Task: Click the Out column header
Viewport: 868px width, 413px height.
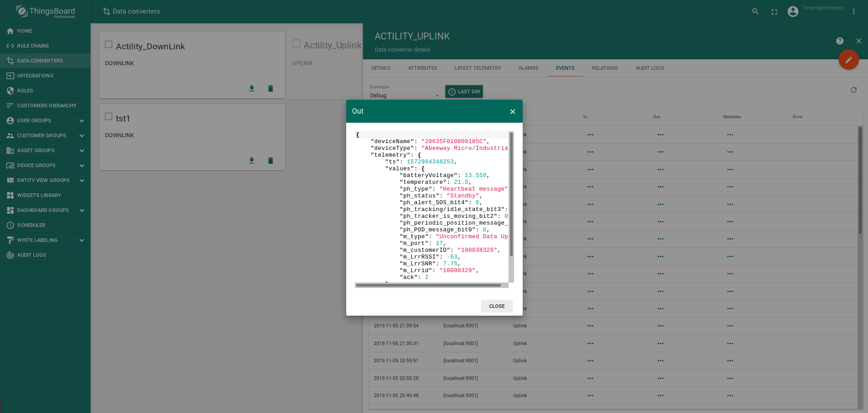Action: tap(656, 117)
